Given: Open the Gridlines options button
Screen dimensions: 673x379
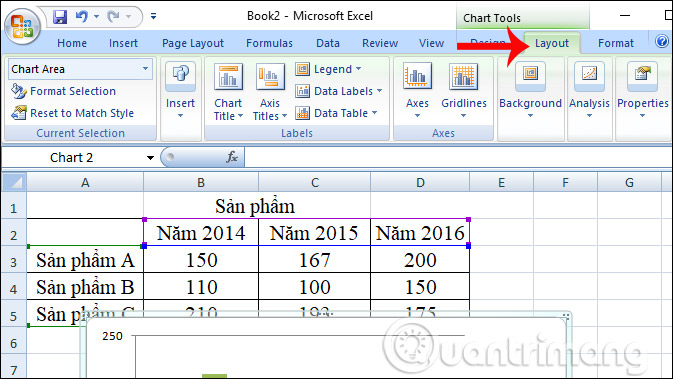Looking at the screenshot, I should coord(464,91).
